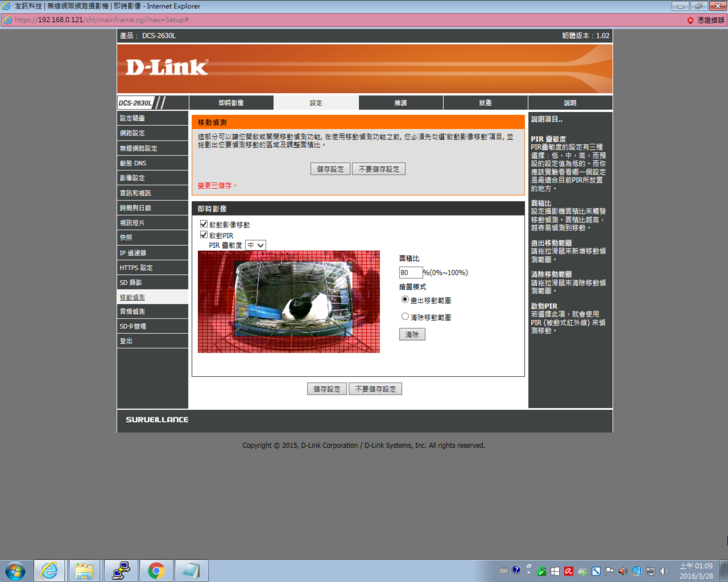Select the 清除移動範圍 radio button
Viewport: 728px width, 582px height.
point(405,317)
